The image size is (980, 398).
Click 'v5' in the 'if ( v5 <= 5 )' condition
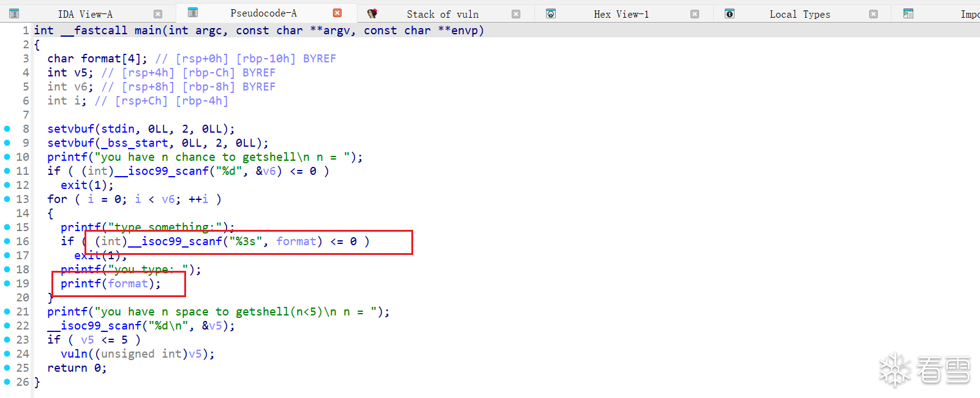pos(88,340)
